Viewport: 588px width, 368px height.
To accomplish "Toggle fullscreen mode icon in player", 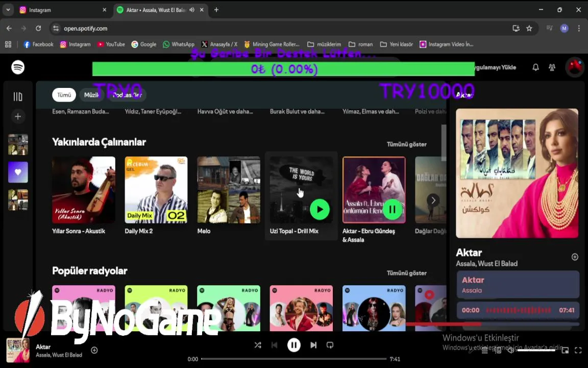I will pos(578,350).
